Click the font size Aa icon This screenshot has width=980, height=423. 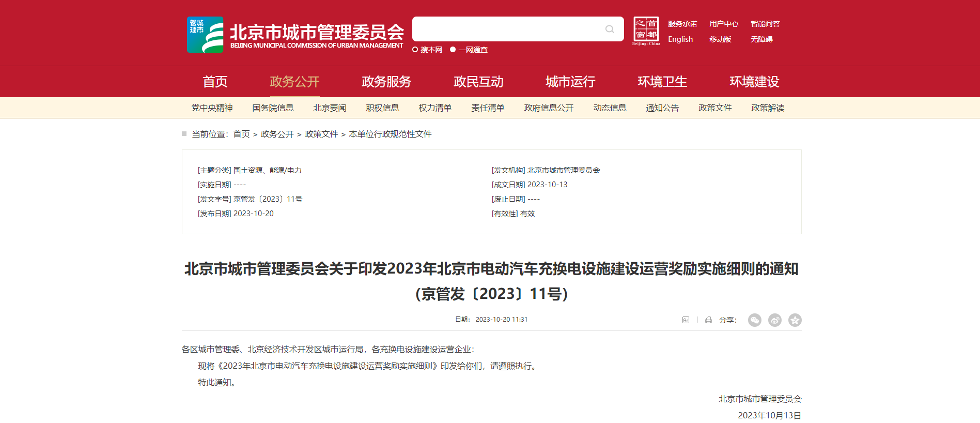click(x=686, y=320)
